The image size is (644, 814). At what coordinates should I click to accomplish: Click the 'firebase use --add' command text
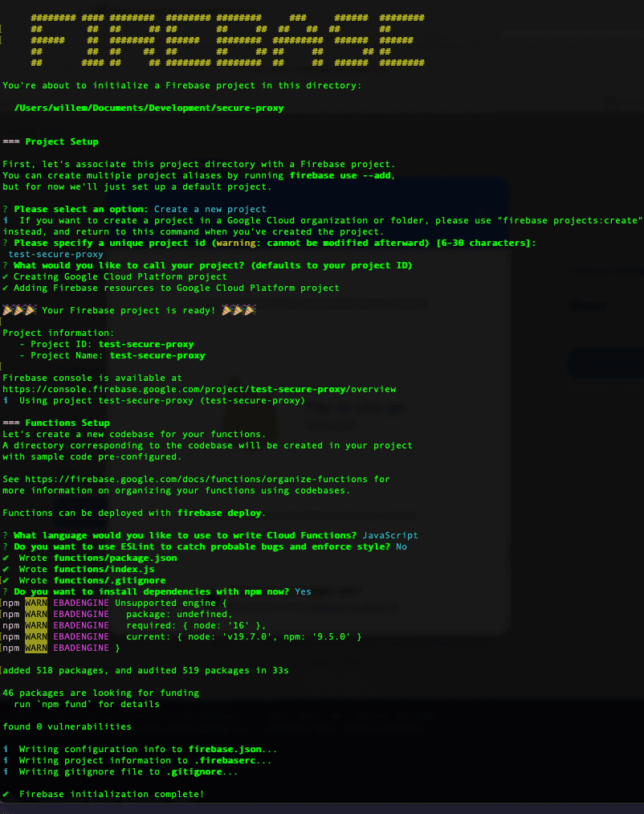click(340, 175)
